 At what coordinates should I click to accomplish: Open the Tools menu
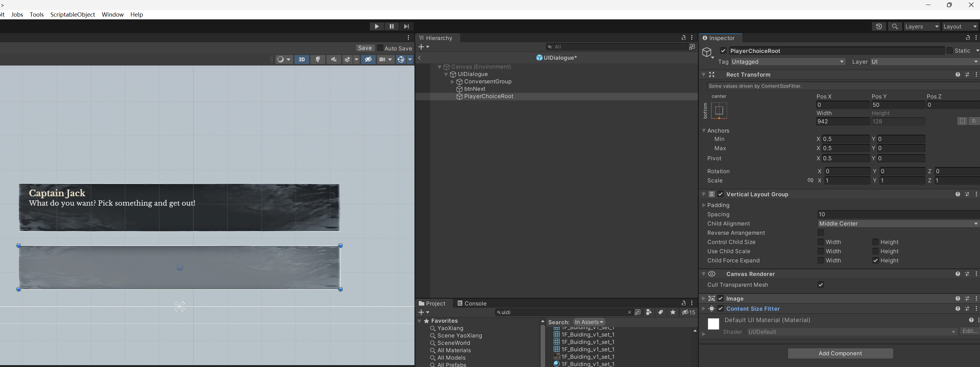coord(37,14)
